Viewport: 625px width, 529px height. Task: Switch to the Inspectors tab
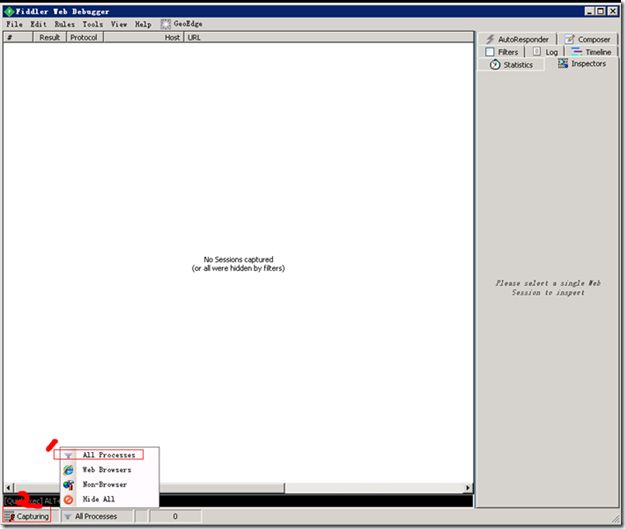(x=582, y=63)
